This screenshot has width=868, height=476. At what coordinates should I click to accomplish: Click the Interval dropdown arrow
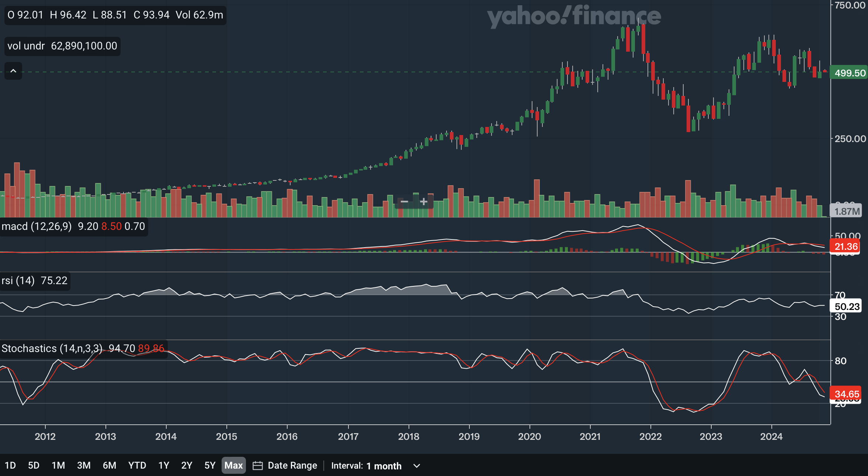pos(417,466)
